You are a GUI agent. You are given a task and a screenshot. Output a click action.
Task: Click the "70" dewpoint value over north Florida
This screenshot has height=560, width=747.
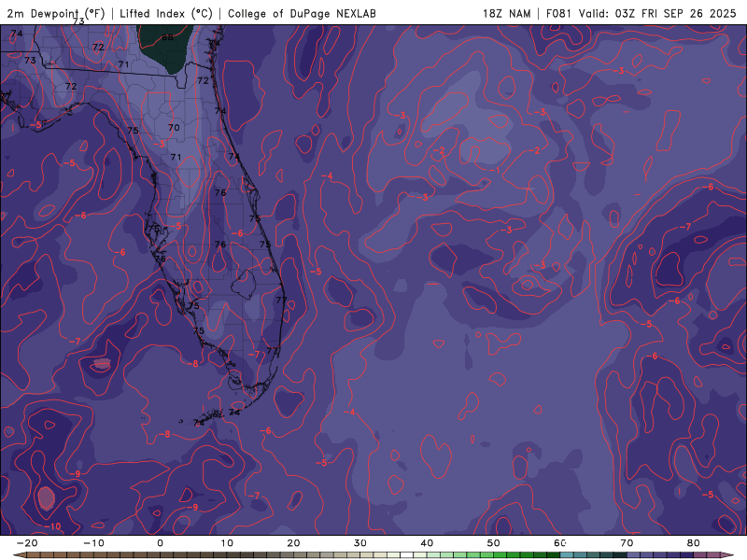(x=174, y=127)
